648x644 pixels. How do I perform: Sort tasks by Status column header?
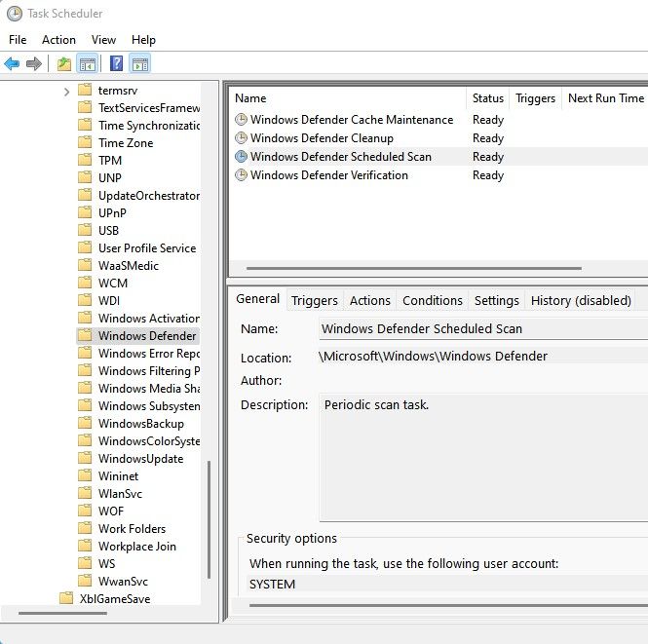487,98
